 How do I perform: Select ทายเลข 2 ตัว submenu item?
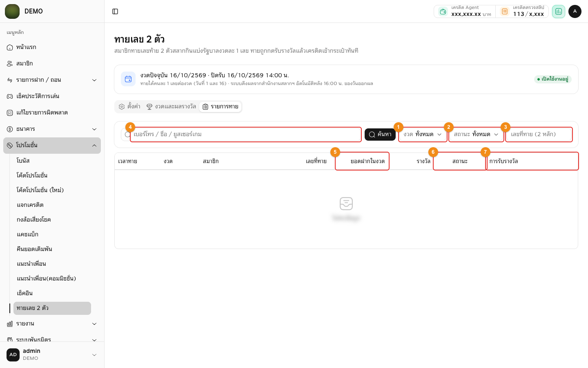click(x=52, y=308)
